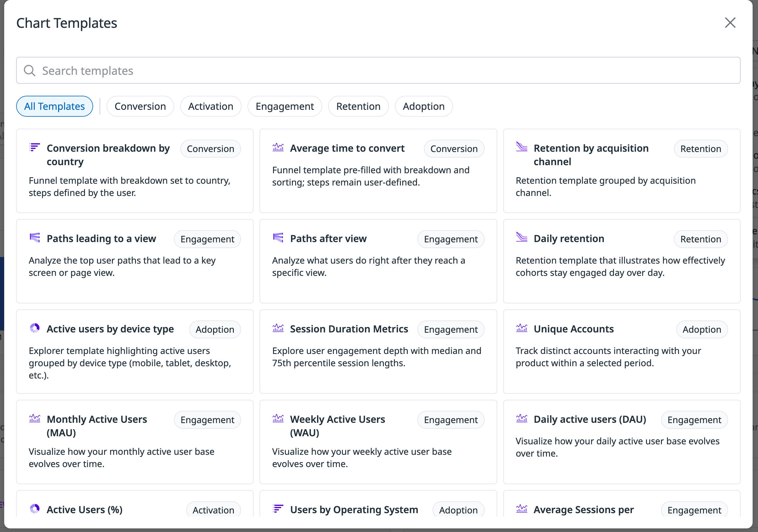758x532 pixels.
Task: Toggle the Conversion filter chip
Action: pyautogui.click(x=140, y=106)
